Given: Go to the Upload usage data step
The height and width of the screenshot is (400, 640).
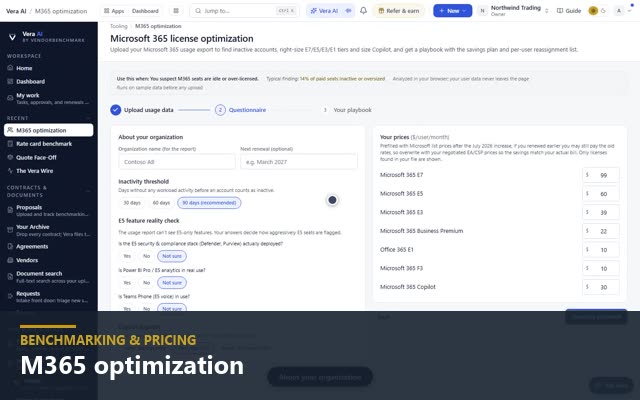Looking at the screenshot, I should pos(149,110).
